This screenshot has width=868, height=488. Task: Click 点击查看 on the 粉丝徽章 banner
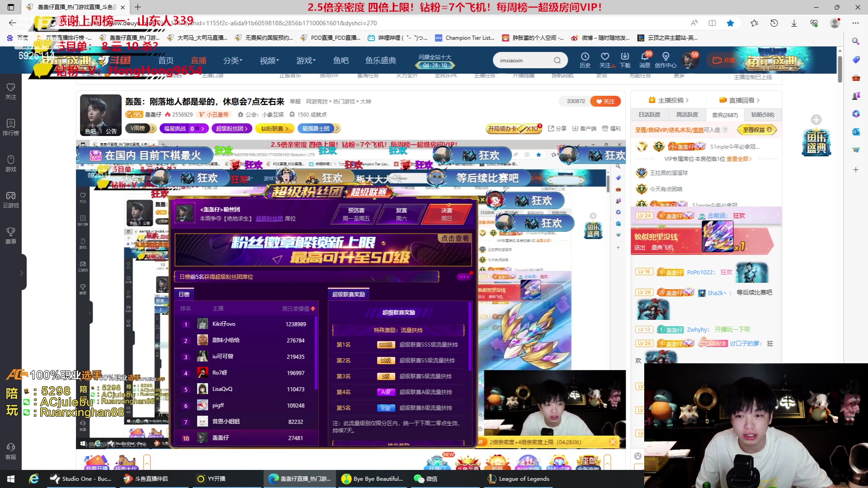point(455,238)
